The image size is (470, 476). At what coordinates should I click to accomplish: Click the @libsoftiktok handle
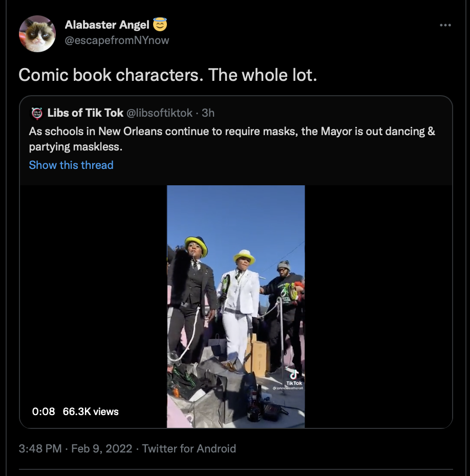pyautogui.click(x=159, y=113)
